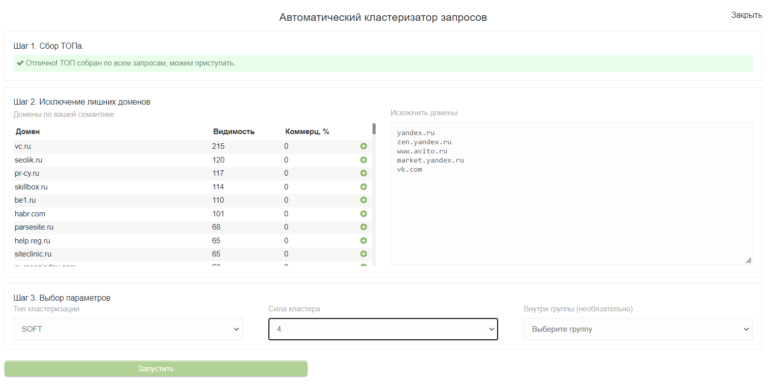Click the plus icon for help.reg.ru

(363, 240)
